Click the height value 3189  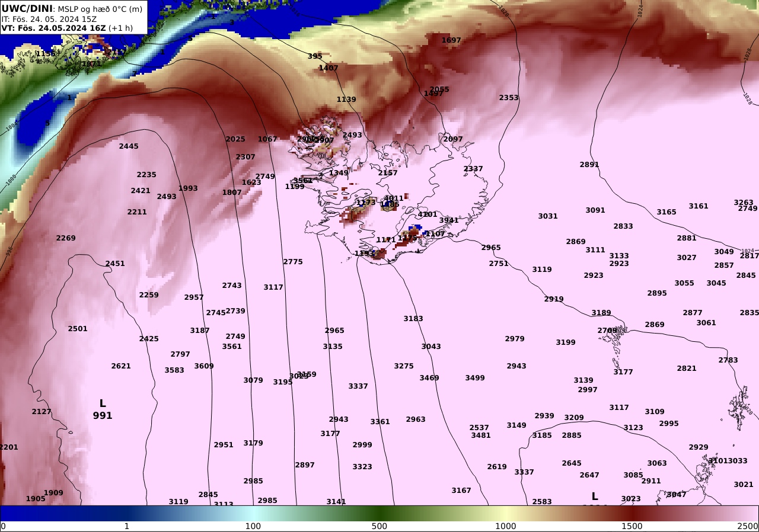click(x=601, y=313)
